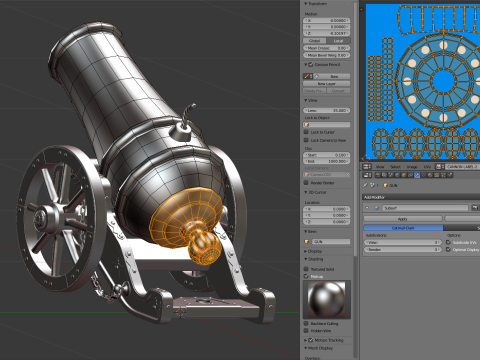Screen dimensions: 480x360
Task: Expand the Display panel
Action: pos(306,251)
